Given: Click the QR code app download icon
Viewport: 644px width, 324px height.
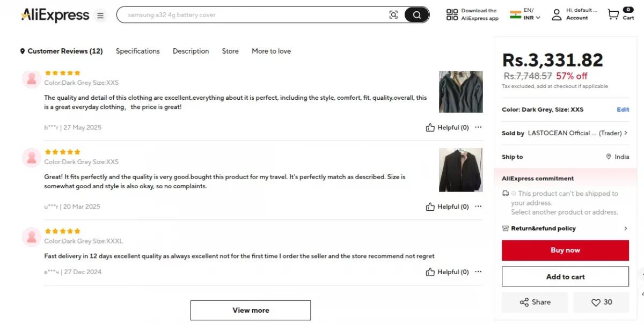Looking at the screenshot, I should coord(452,14).
